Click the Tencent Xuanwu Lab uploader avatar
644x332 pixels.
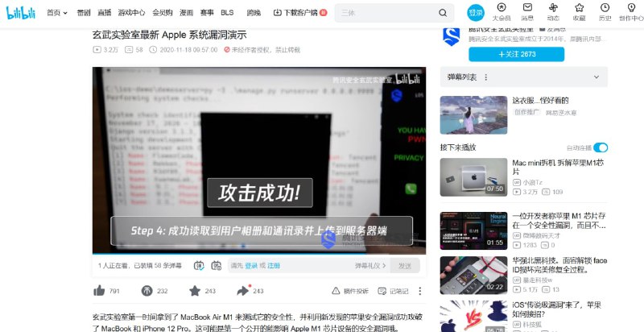[452, 36]
